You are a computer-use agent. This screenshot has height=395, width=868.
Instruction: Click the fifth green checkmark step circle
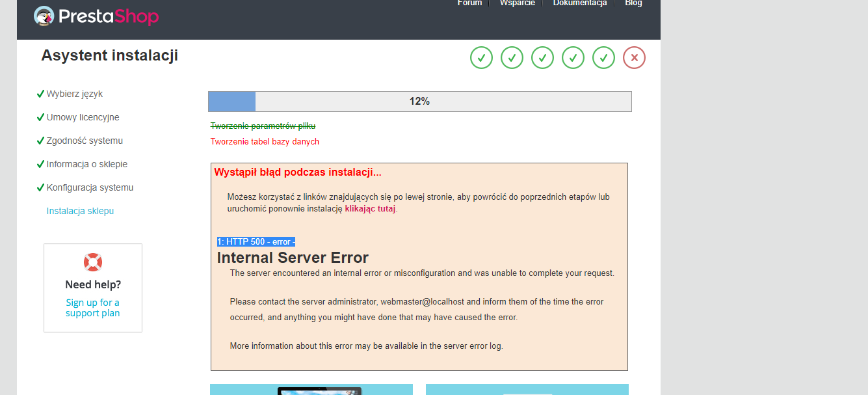603,57
